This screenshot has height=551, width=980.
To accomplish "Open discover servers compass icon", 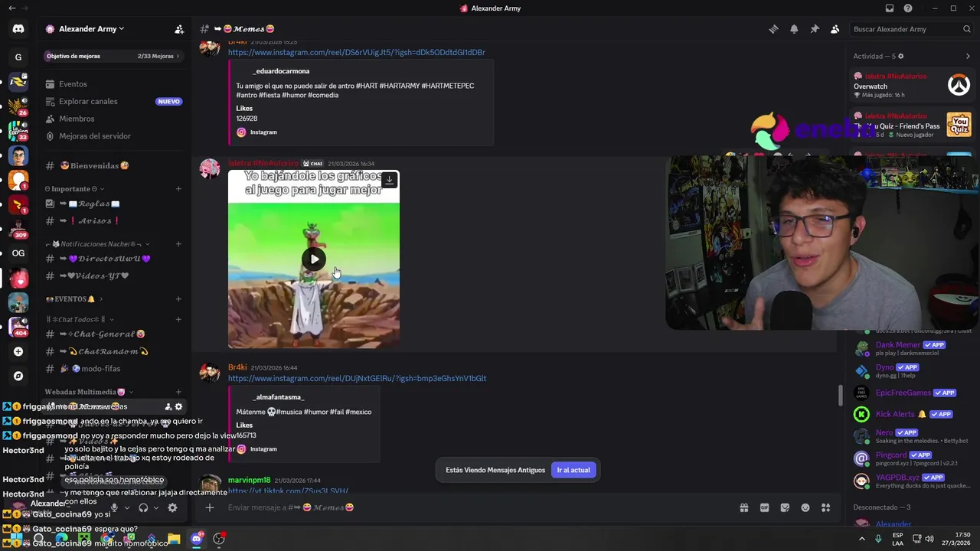I will pos(18,376).
